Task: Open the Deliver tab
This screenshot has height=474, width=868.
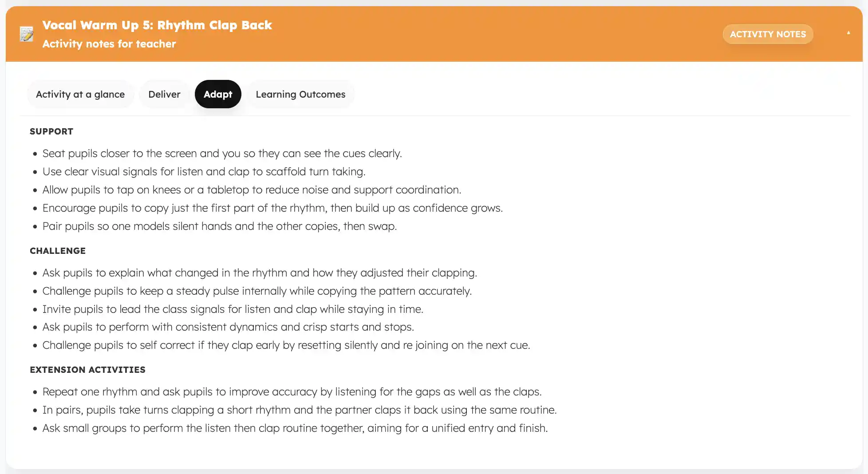Action: point(164,94)
